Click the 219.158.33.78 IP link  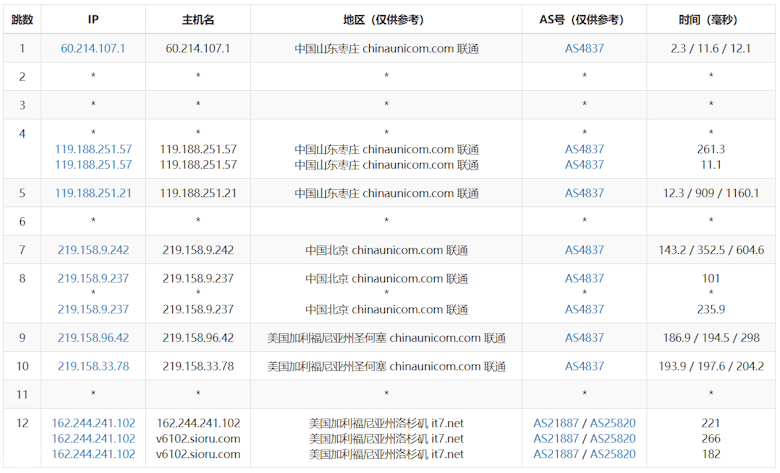point(93,366)
